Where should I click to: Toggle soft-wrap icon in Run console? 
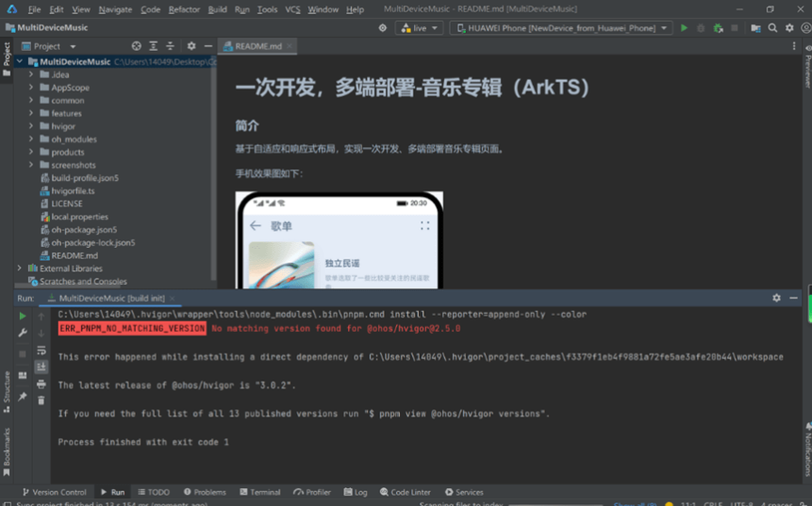[x=41, y=351]
